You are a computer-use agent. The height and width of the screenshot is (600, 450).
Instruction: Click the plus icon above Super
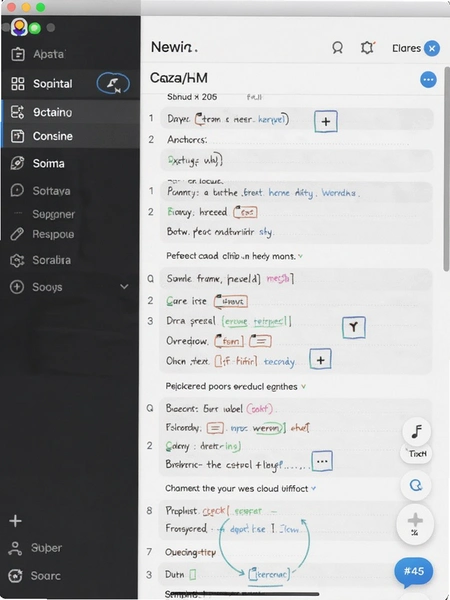pos(15,521)
